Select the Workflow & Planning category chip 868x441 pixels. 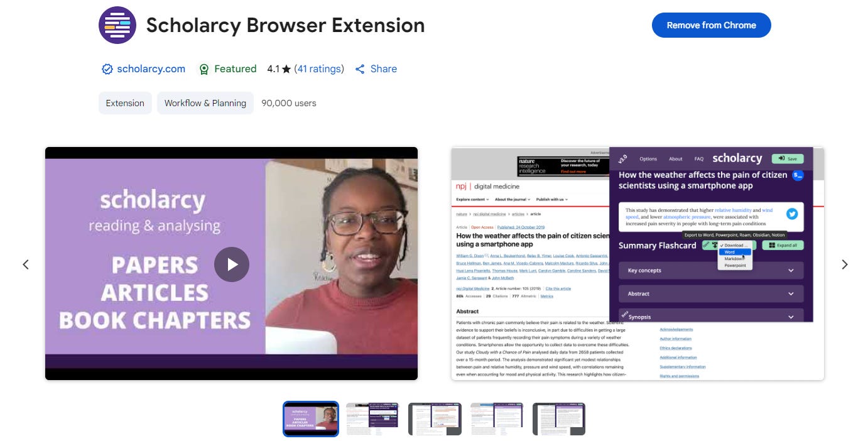pos(205,103)
